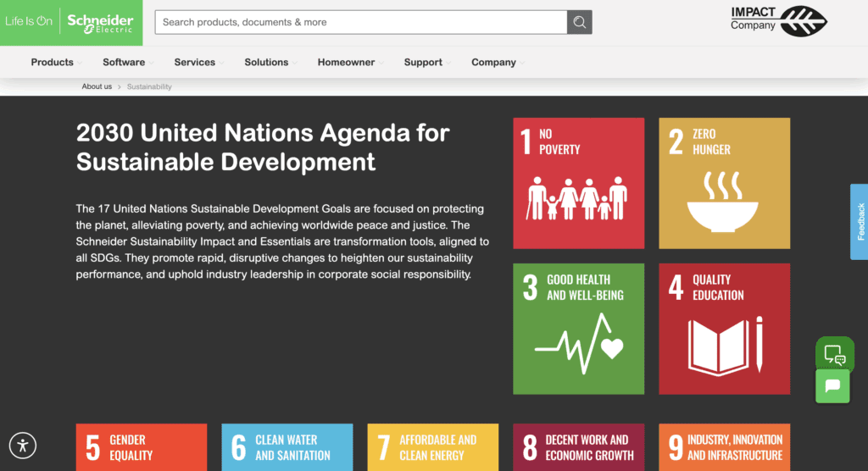Click the Quality Education book tile
The image size is (868, 471).
pos(724,329)
